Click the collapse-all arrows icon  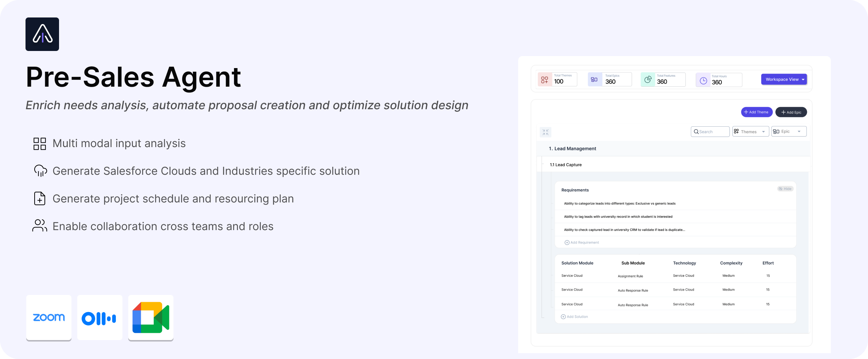coord(546,132)
